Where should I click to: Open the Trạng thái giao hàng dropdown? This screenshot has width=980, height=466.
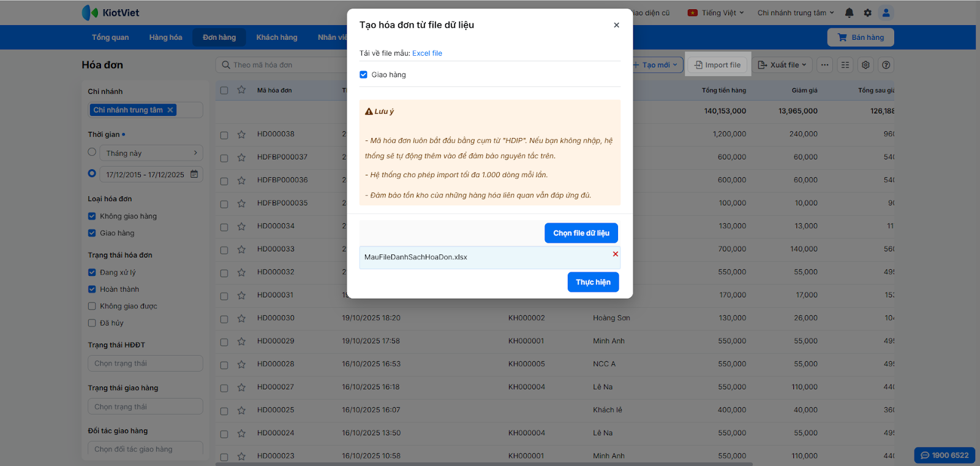click(145, 407)
